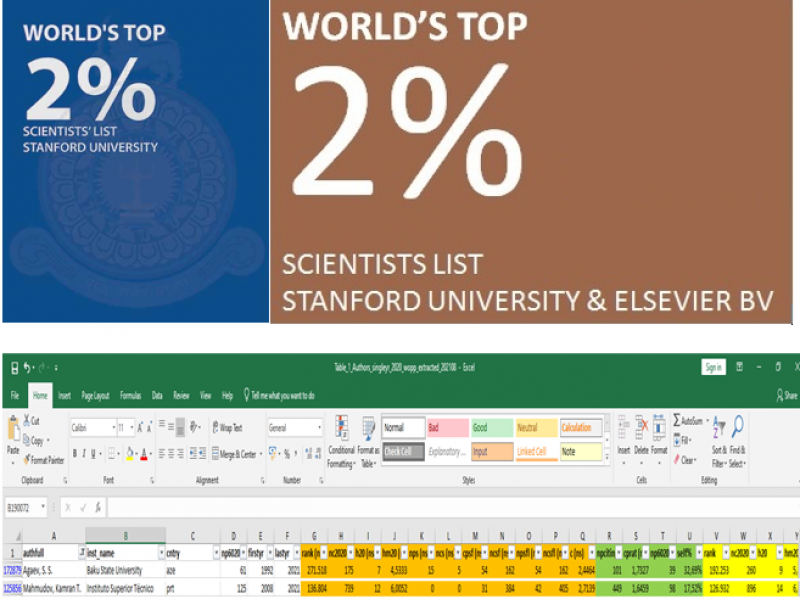Click the Increase Indent icon
This screenshot has width=800, height=599.
(203, 453)
